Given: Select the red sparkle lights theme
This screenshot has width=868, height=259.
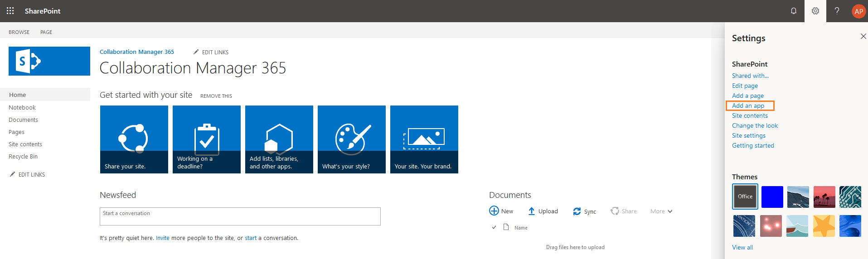Looking at the screenshot, I should click(771, 226).
